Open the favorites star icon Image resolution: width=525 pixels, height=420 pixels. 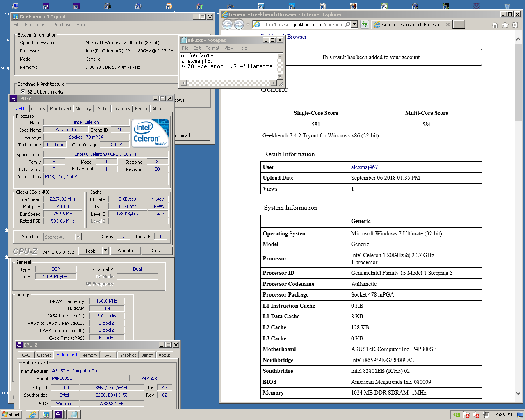tap(505, 25)
